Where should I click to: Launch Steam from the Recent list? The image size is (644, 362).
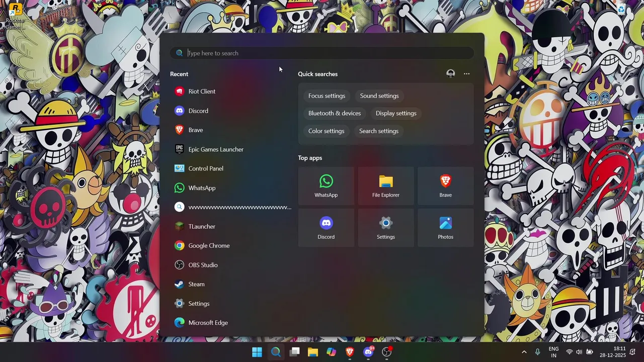tap(230, 284)
